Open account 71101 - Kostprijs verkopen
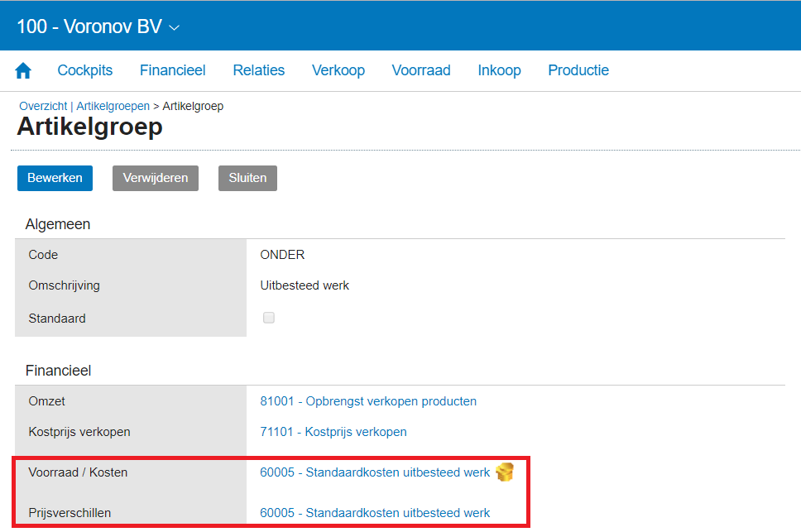 click(x=333, y=432)
